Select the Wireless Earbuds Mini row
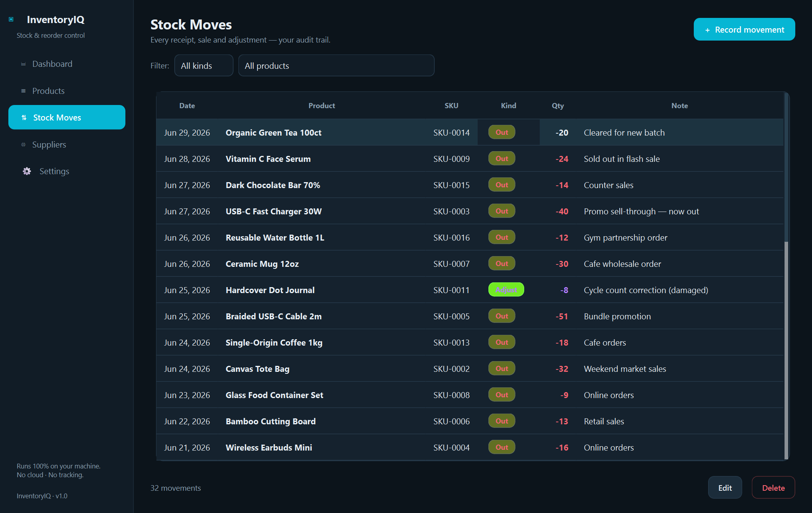Screen dimensions: 812x513 (470, 447)
